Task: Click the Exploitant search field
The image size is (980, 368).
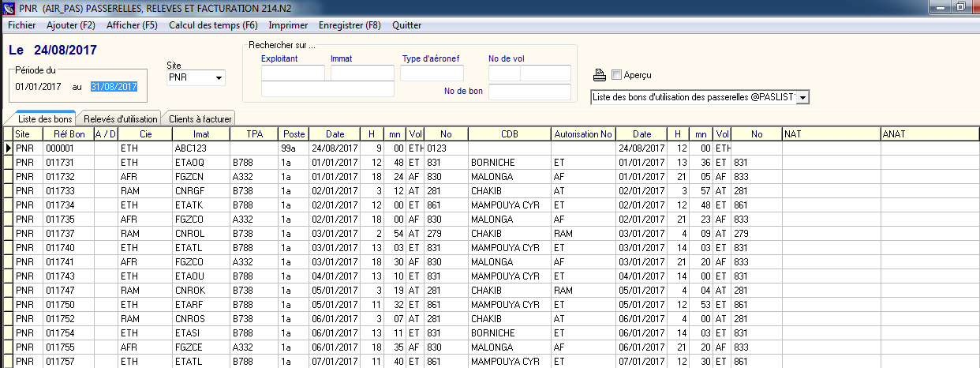Action: click(x=293, y=73)
